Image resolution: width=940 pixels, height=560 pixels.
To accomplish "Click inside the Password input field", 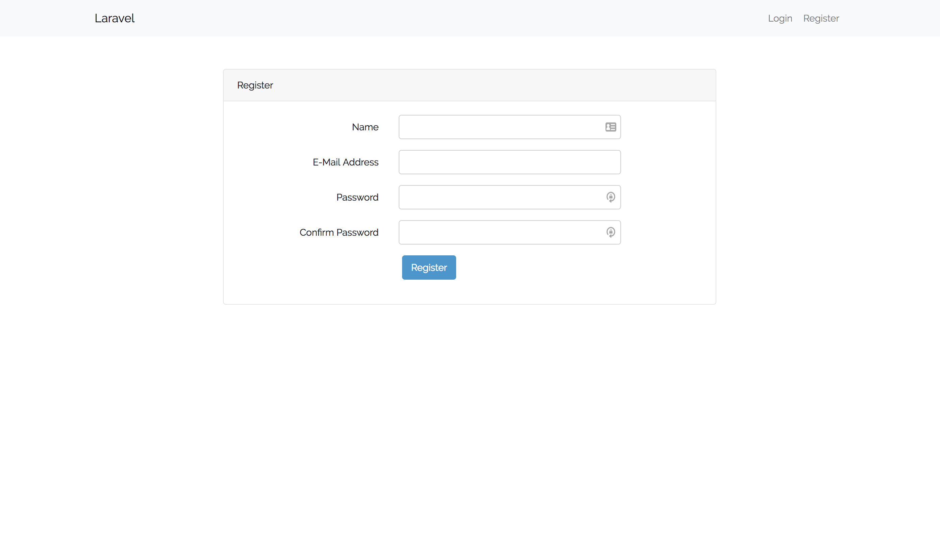I will (491, 197).
